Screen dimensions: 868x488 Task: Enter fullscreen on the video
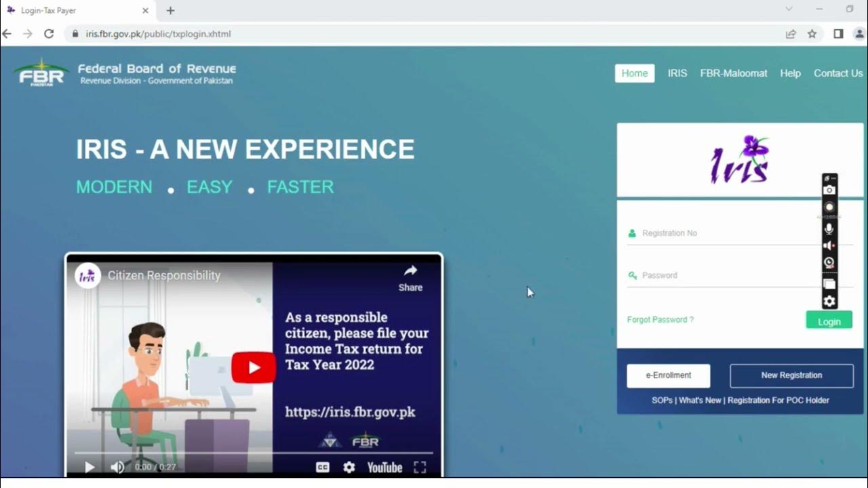pos(420,467)
